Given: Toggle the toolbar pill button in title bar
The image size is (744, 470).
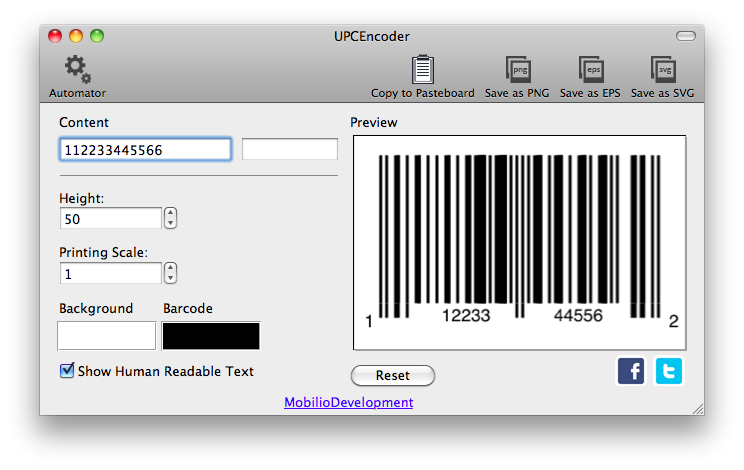Looking at the screenshot, I should point(686,36).
